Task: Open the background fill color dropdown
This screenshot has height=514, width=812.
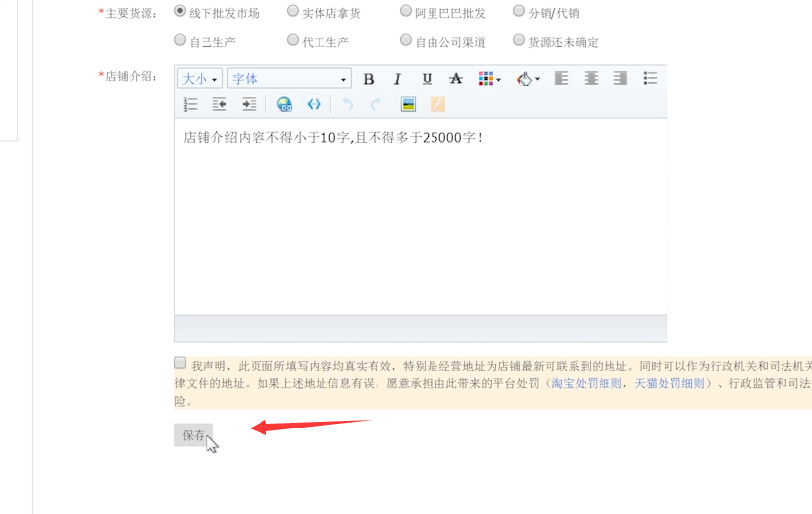Action: tap(529, 79)
